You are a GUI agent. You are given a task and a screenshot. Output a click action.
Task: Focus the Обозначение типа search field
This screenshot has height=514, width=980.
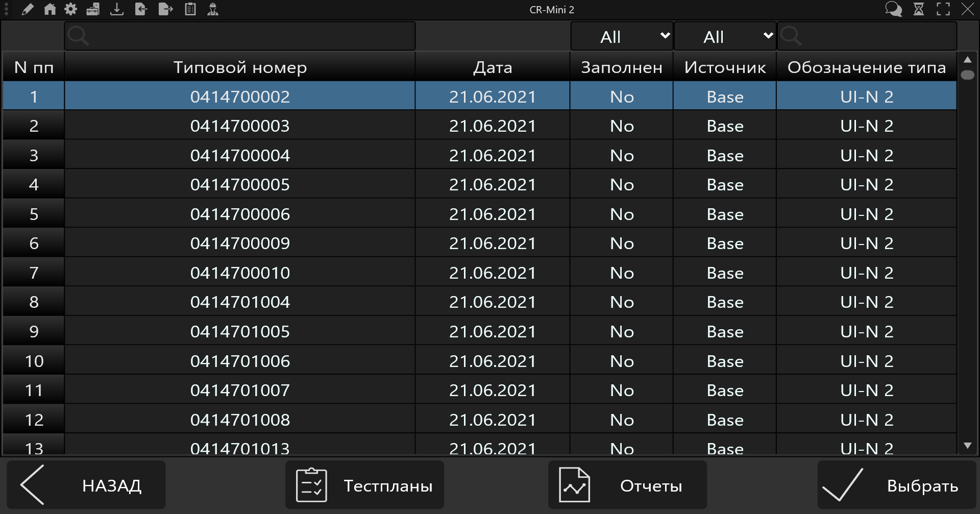867,36
